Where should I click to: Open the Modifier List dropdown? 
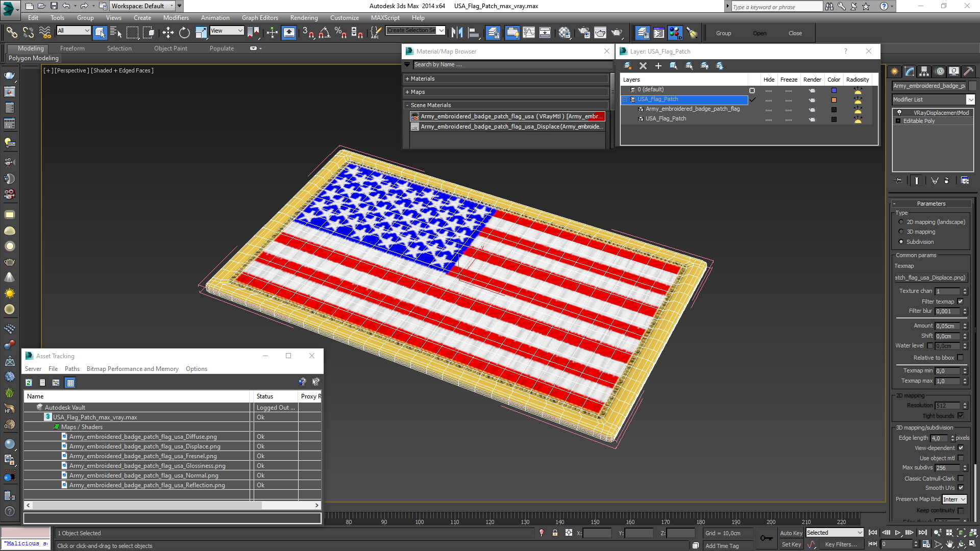click(x=933, y=99)
